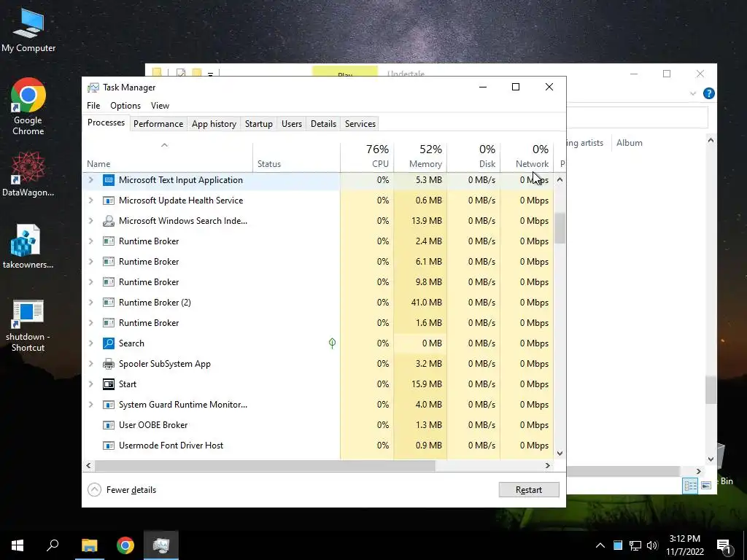Select the shutdown - Shortcut desktop icon
The height and width of the screenshot is (560, 747).
tap(28, 326)
